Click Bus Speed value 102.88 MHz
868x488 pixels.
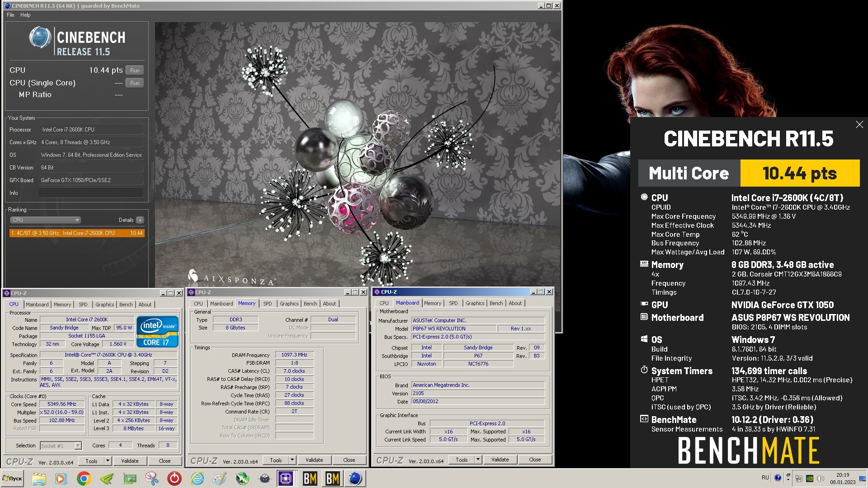(x=62, y=421)
